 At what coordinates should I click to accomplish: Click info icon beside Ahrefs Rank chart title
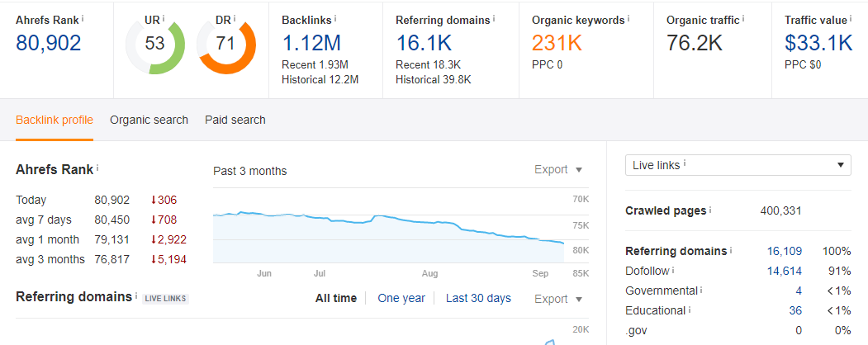click(97, 168)
